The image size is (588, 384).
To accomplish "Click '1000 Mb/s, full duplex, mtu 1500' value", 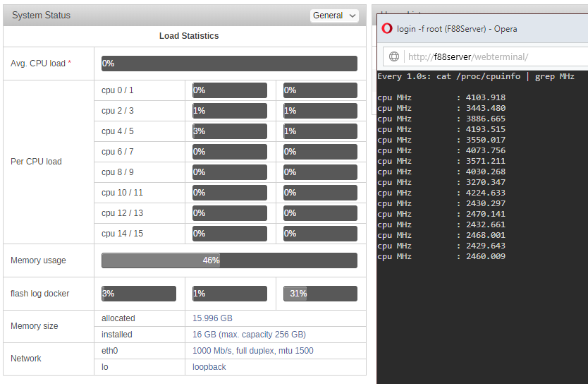I will [x=252, y=351].
